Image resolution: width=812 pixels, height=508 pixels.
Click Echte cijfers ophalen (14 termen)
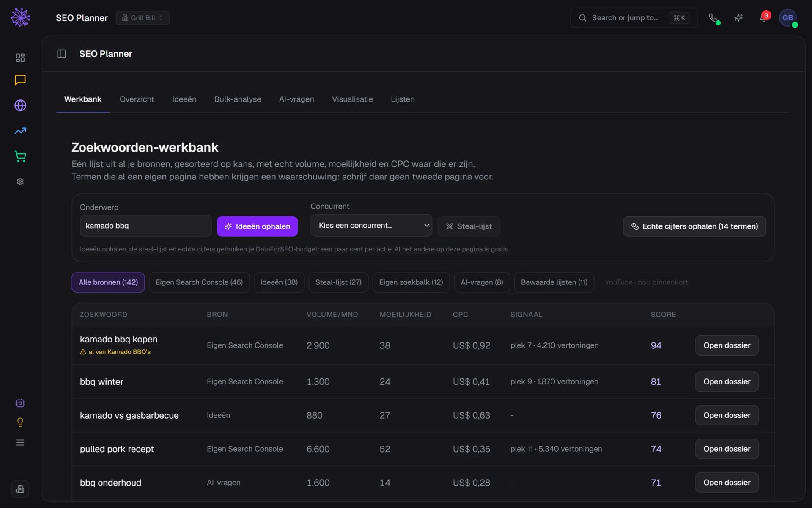coord(694,226)
